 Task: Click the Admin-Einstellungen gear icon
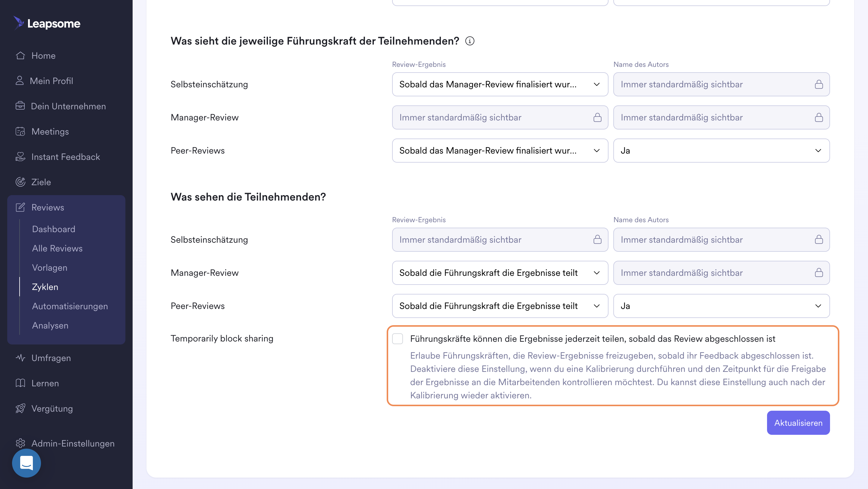20,443
